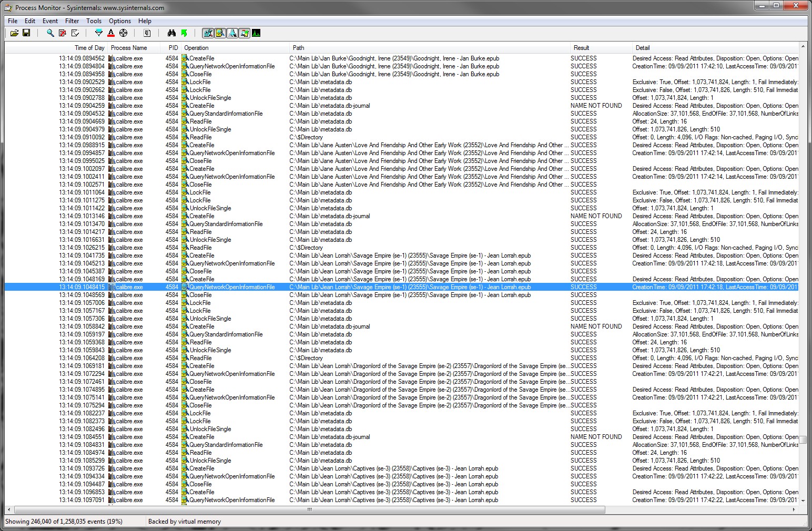Open the Edit menu

click(30, 21)
